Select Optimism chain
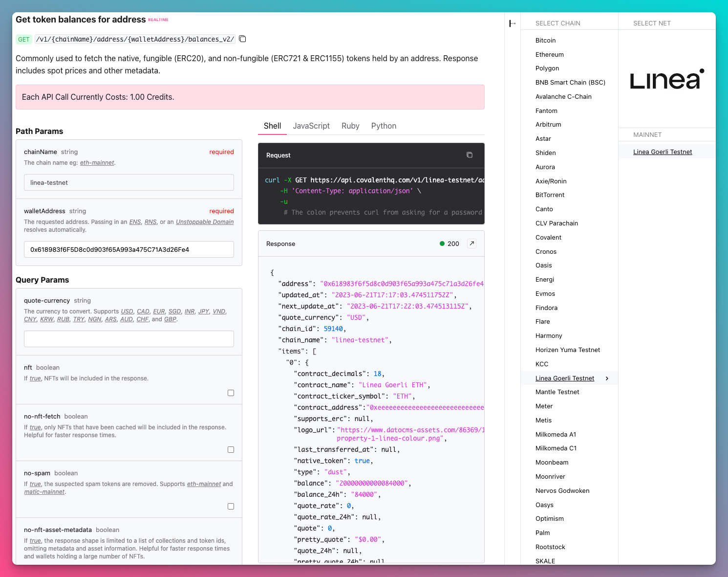Viewport: 728px width, 577px height. [x=550, y=519]
